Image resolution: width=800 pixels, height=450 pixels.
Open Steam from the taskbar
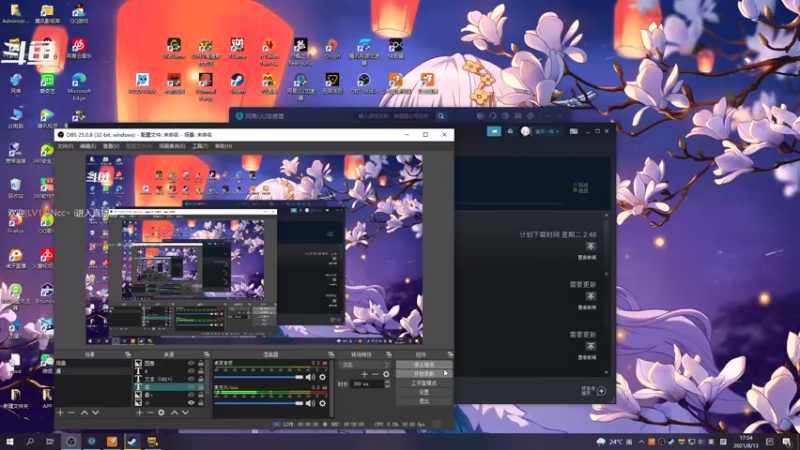click(132, 442)
